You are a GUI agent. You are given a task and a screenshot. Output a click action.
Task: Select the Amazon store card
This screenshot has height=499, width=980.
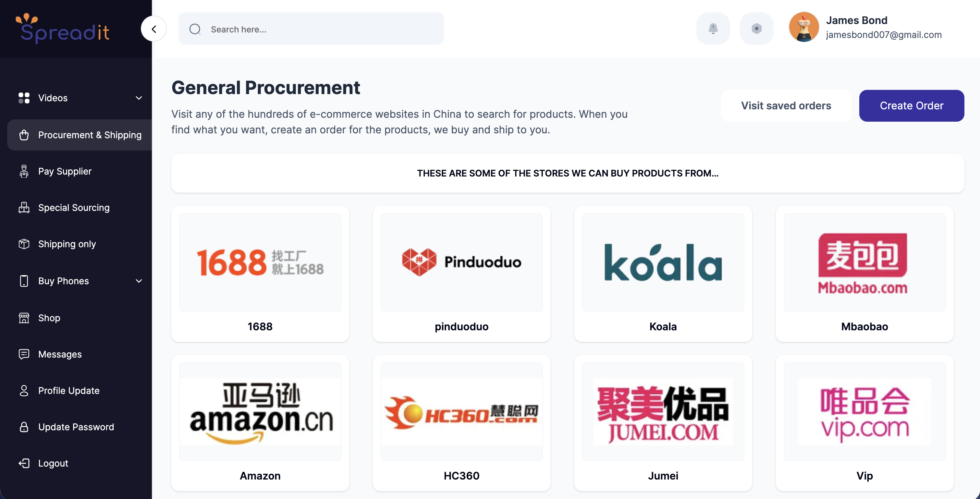tap(260, 423)
